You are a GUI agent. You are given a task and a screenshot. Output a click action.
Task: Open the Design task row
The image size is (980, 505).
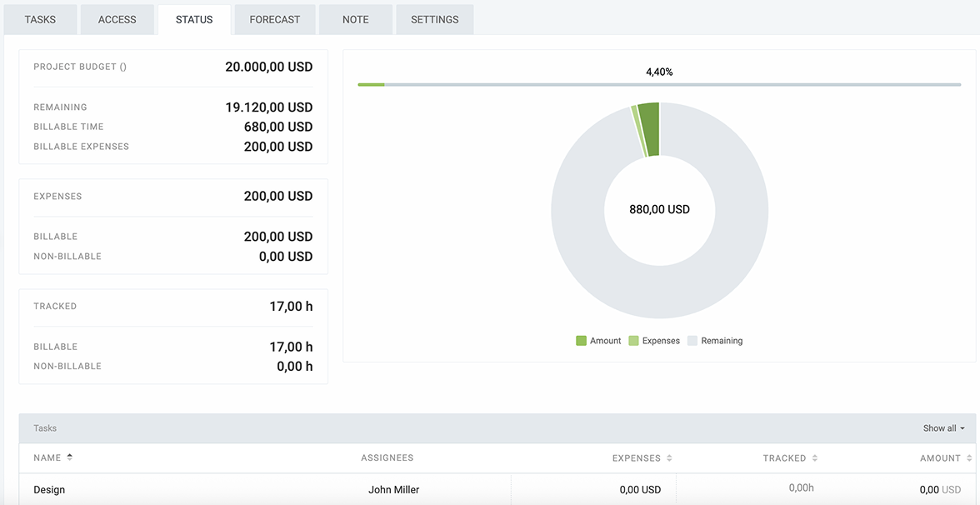(x=49, y=490)
